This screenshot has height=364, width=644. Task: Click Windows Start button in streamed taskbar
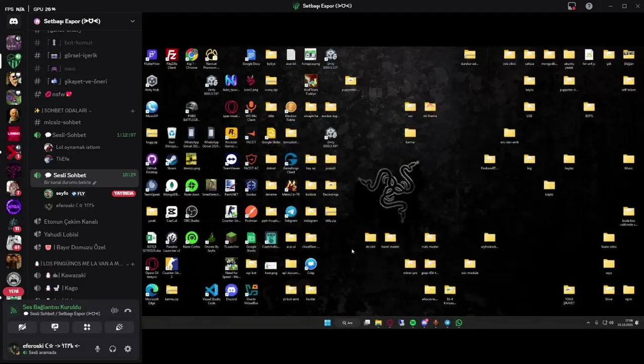click(x=327, y=323)
